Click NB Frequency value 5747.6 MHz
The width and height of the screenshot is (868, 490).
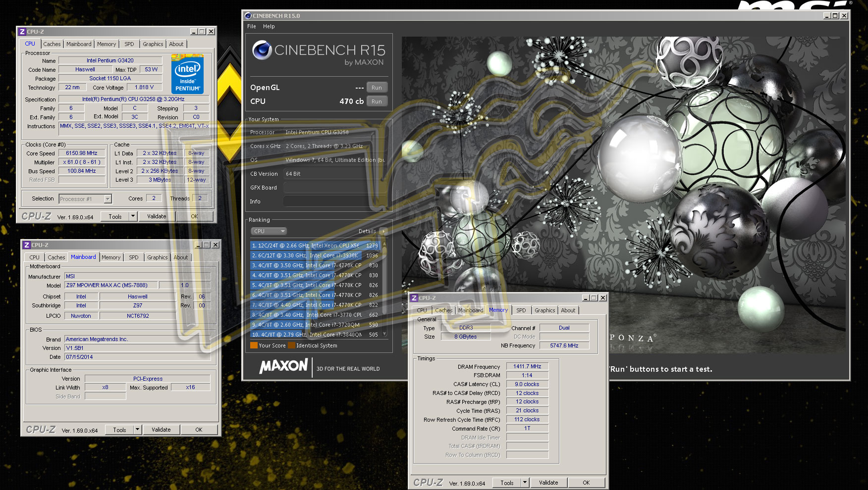click(x=564, y=345)
